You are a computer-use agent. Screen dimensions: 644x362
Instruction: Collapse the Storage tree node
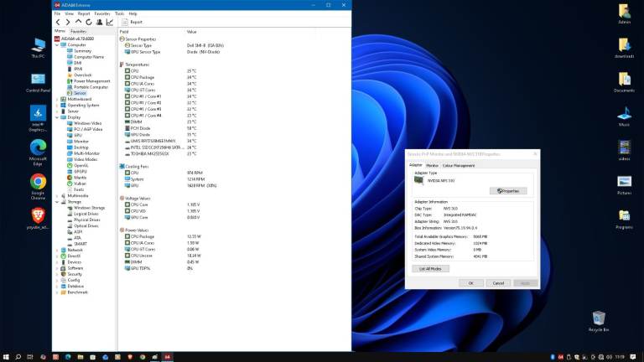(x=57, y=201)
